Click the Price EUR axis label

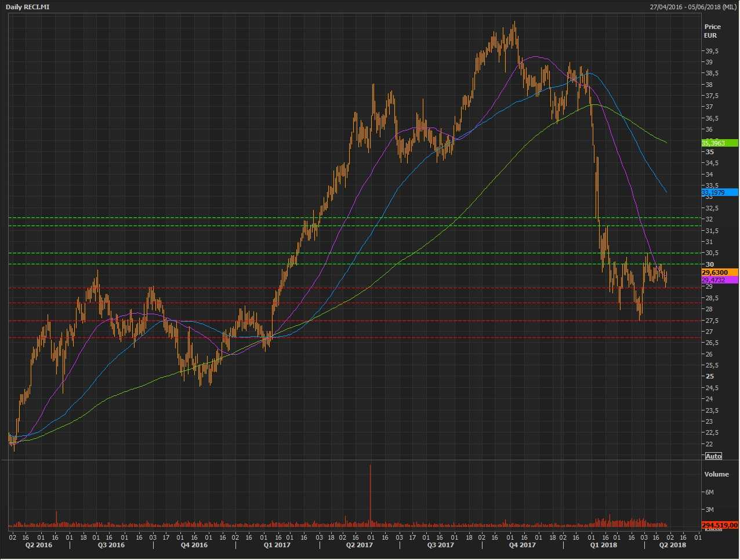click(x=712, y=31)
